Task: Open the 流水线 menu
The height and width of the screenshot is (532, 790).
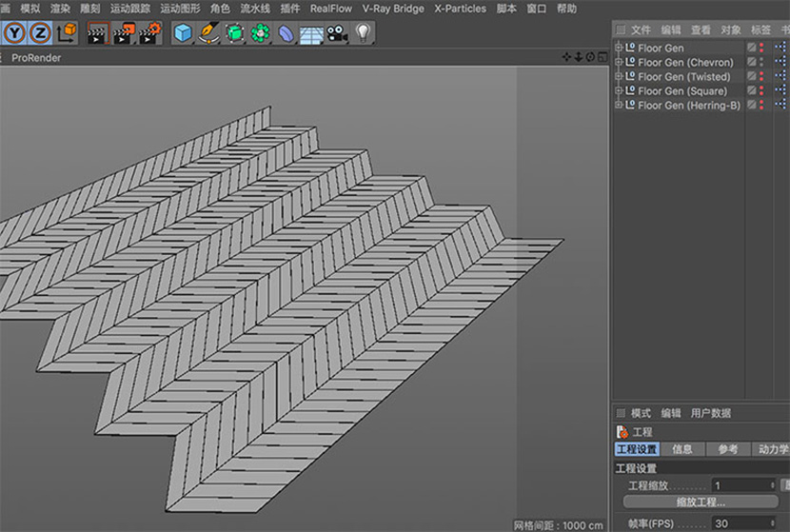Action: point(255,9)
